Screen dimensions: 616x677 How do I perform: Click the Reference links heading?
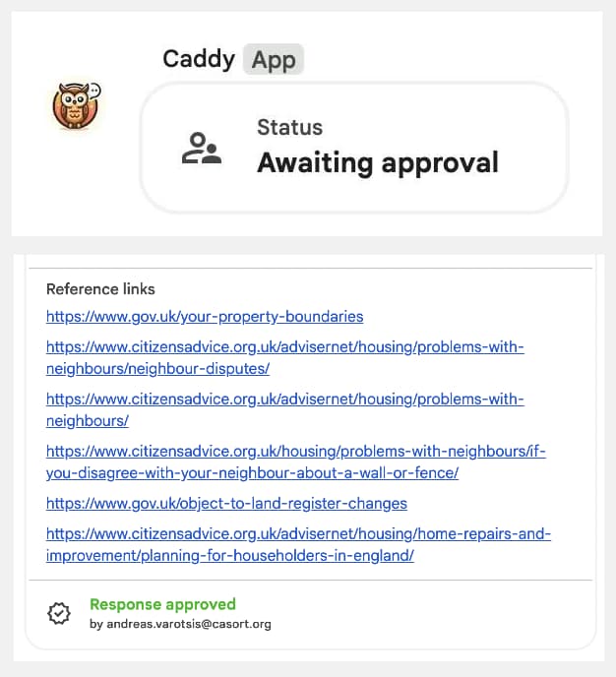click(x=100, y=289)
